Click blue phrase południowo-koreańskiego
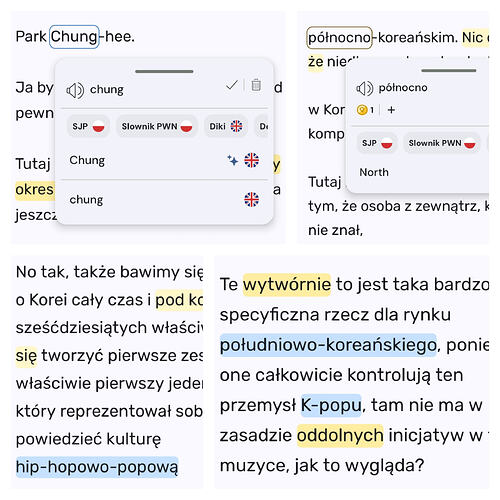This screenshot has height=500, width=500. pos(328,345)
